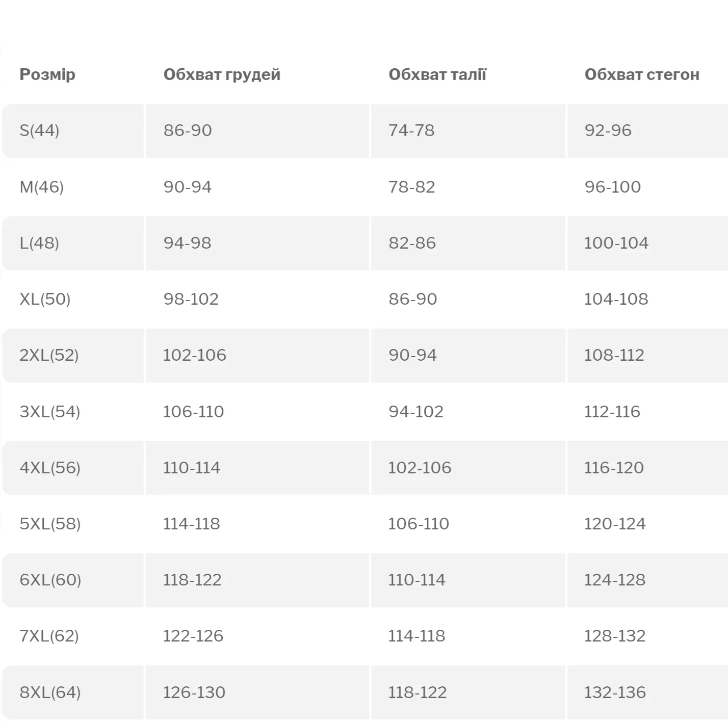Screen dimensions: 728x722
Task: Select the M(46) size cell
Action: coord(41,187)
